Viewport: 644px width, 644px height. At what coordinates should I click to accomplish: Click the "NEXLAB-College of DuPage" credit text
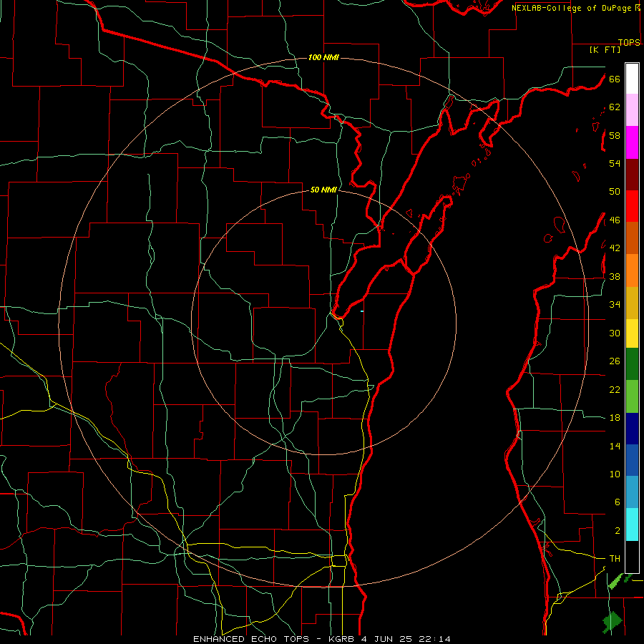pos(572,8)
